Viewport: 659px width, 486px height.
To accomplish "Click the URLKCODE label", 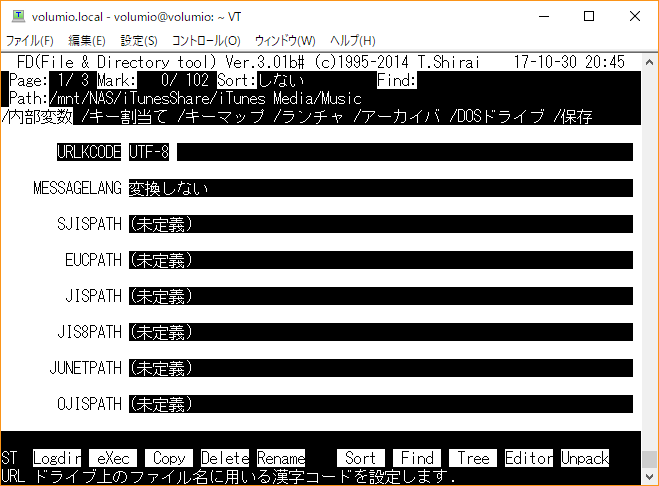I will pos(89,152).
